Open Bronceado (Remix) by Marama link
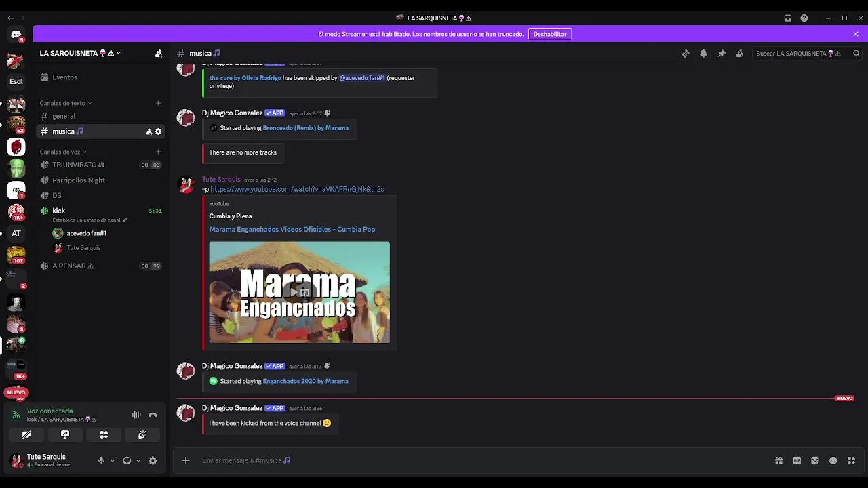868x488 pixels. pos(306,128)
